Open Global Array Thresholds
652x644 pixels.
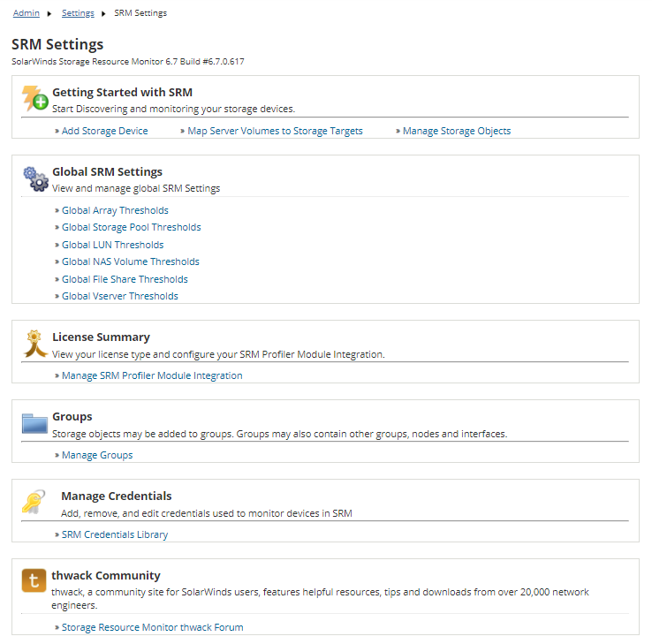[115, 210]
